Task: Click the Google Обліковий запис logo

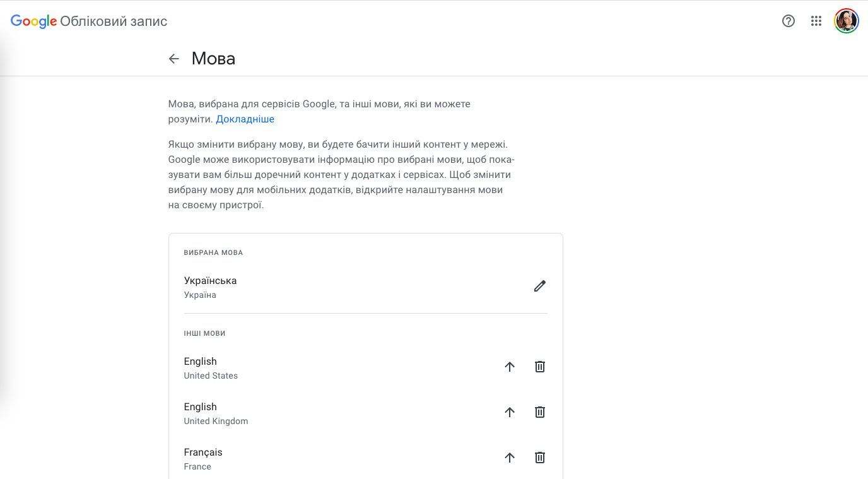Action: coord(89,21)
